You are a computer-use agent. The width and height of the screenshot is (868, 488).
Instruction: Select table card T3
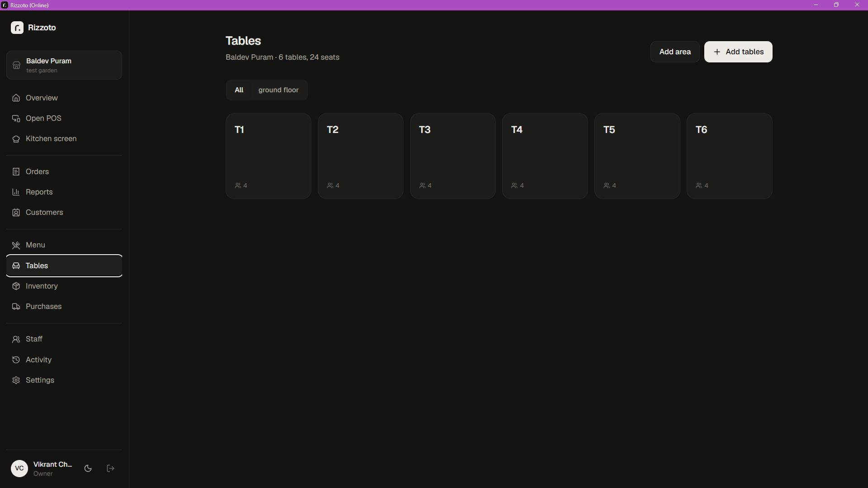click(x=453, y=156)
